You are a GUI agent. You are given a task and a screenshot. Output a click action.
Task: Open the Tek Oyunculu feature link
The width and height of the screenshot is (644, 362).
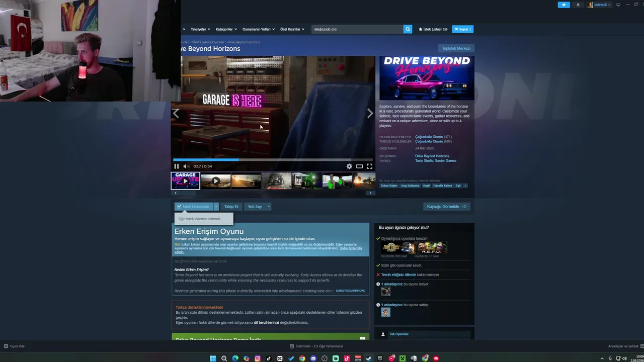(399, 334)
